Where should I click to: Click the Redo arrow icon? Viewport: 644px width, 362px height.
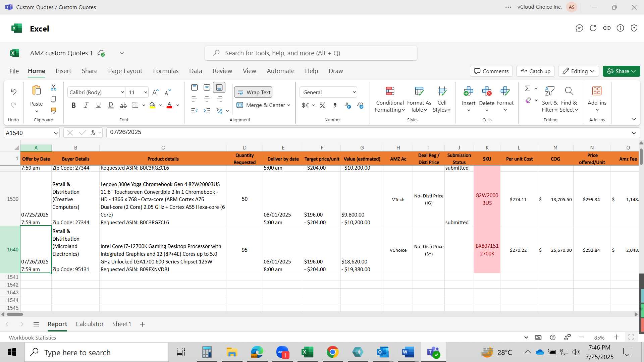point(14,105)
